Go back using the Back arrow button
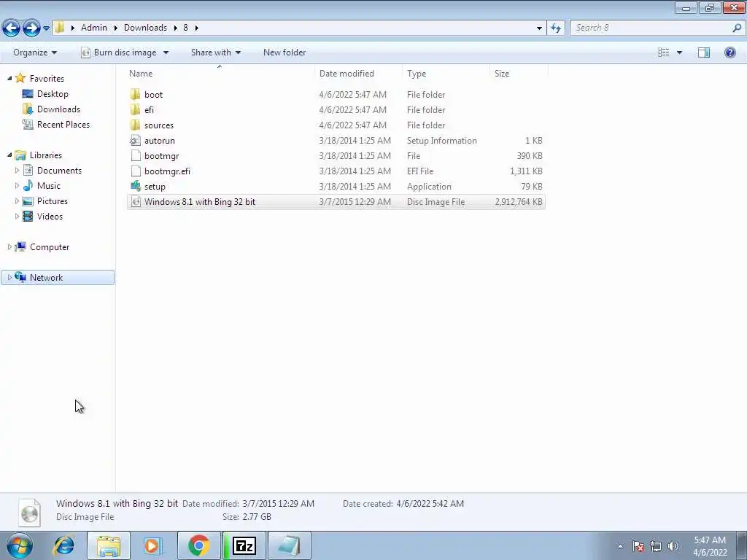This screenshot has width=747, height=560. [x=11, y=28]
